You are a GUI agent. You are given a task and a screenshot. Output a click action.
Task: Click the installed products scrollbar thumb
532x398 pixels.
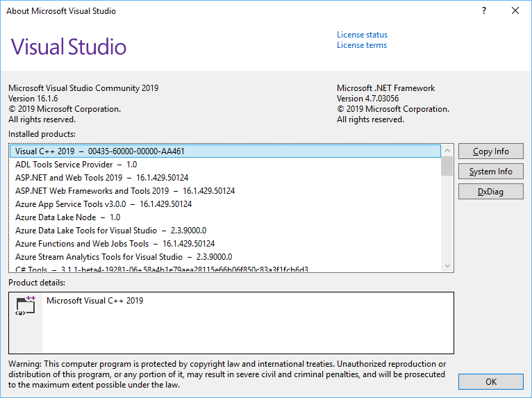[447, 166]
